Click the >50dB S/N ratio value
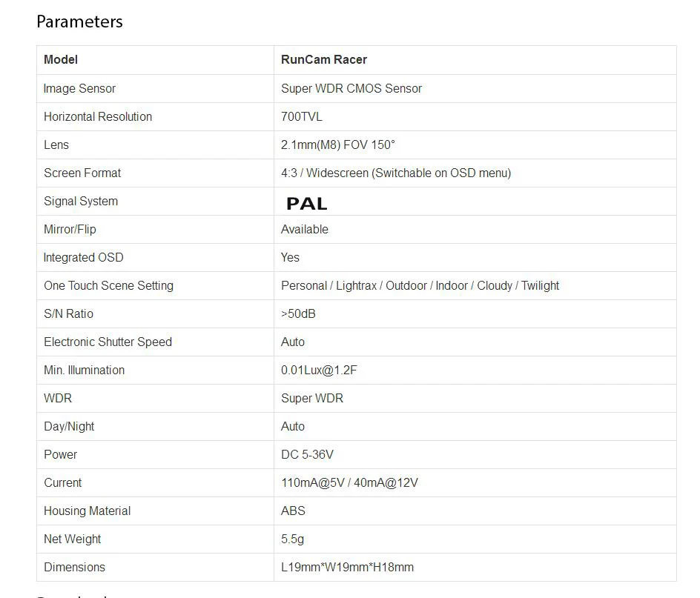 click(298, 313)
